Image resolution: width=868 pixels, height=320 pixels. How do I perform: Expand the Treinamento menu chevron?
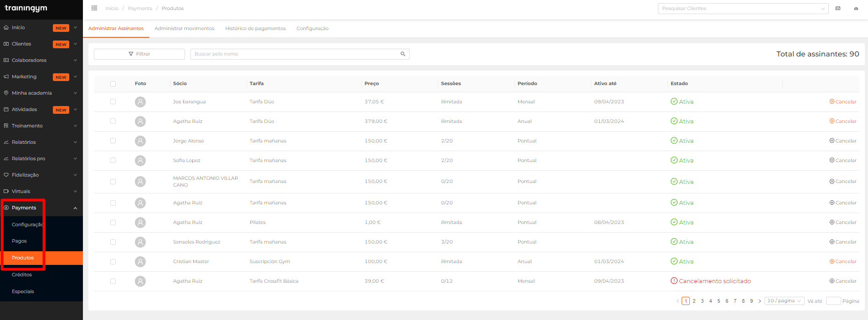[75, 126]
